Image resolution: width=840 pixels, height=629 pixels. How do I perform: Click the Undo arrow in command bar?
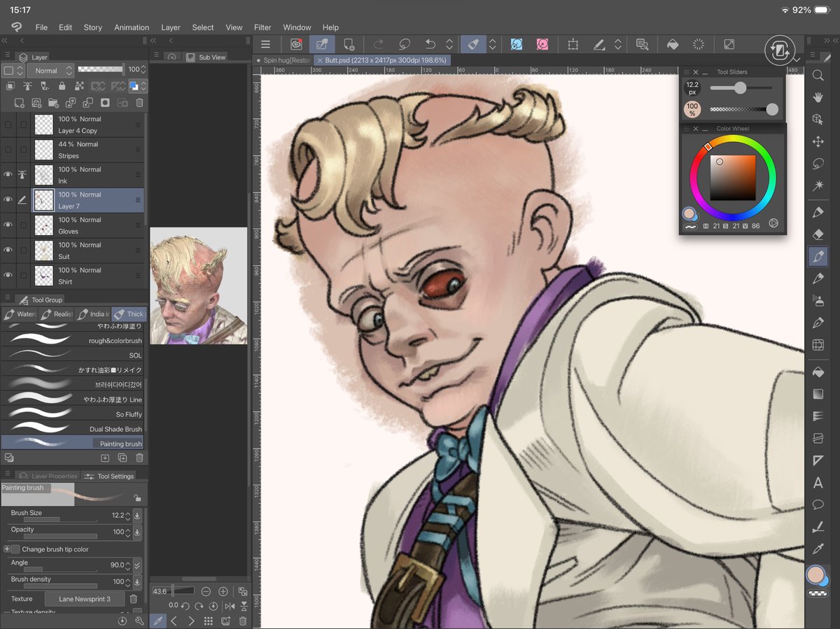(431, 44)
